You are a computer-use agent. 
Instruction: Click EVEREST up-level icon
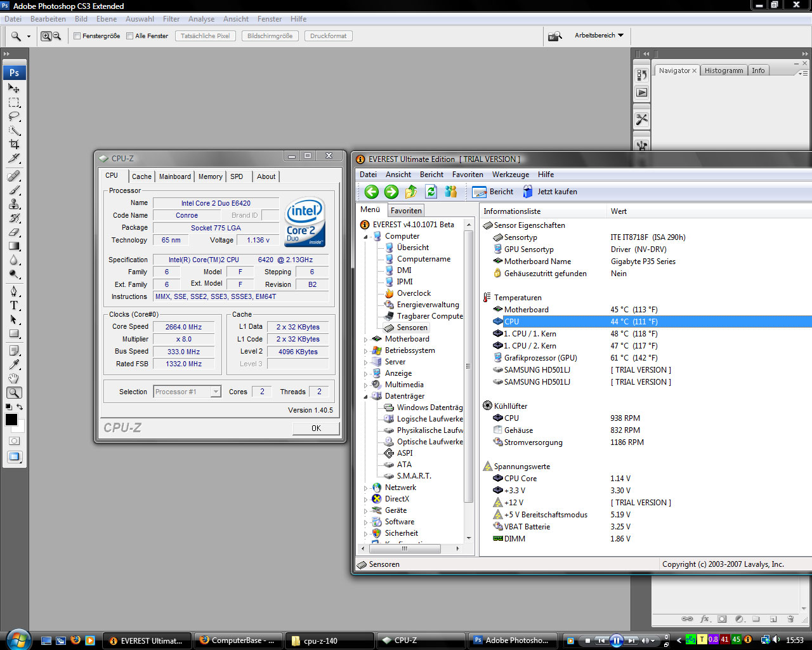[x=411, y=192]
